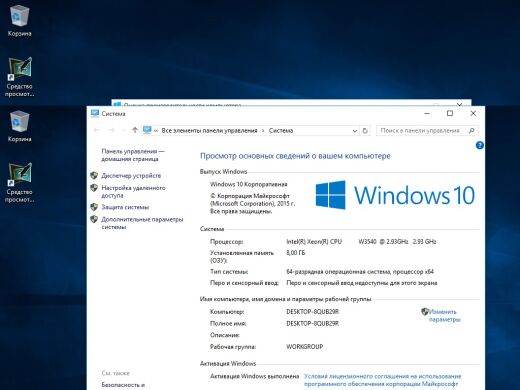Open recent locations dropdown arrow

123,131
